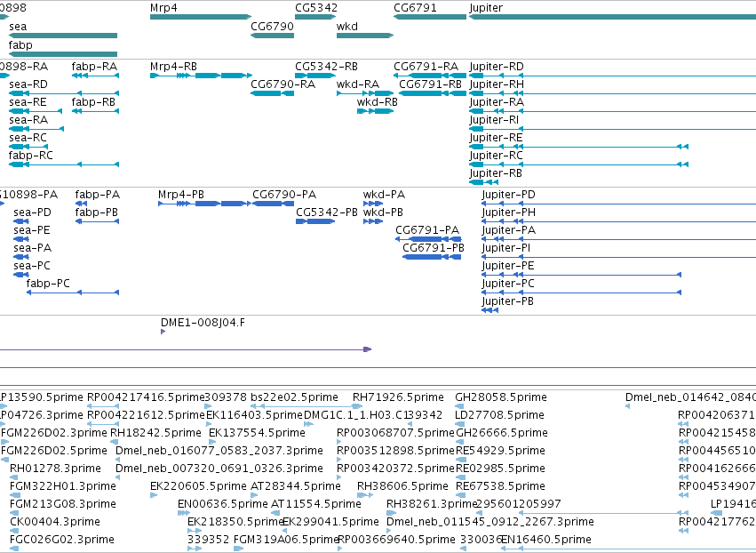The image size is (756, 553).
Task: Click transcript Jupiter-RB label
Action: (496, 173)
